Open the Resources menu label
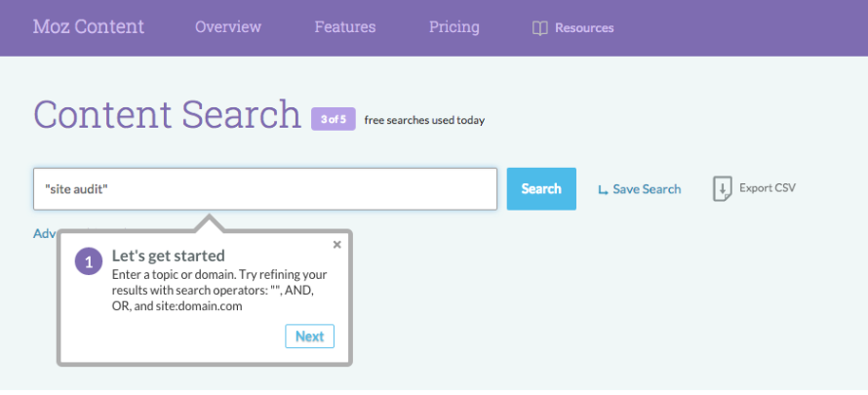This screenshot has height=395, width=868. (584, 28)
